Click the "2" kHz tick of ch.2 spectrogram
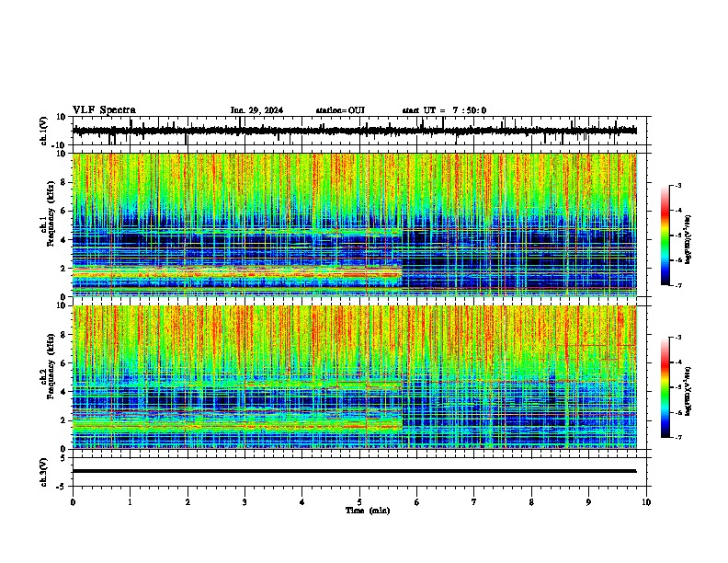 (x=64, y=420)
